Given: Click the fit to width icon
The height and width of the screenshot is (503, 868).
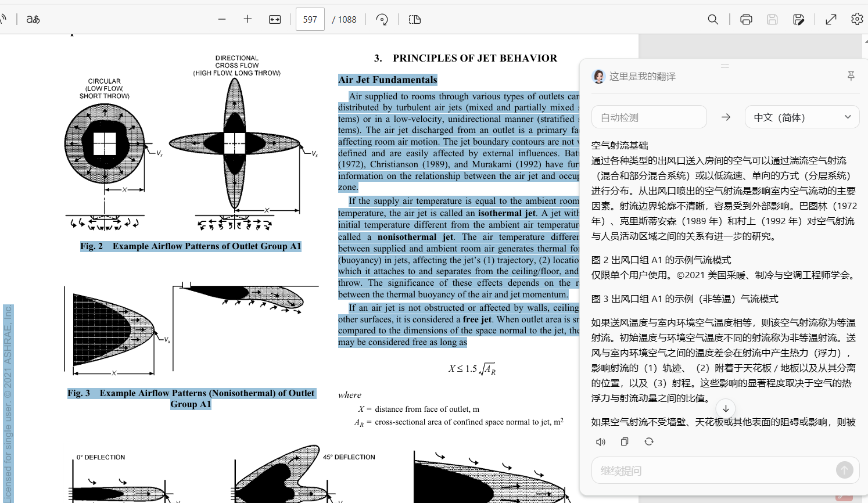Looking at the screenshot, I should point(275,19).
